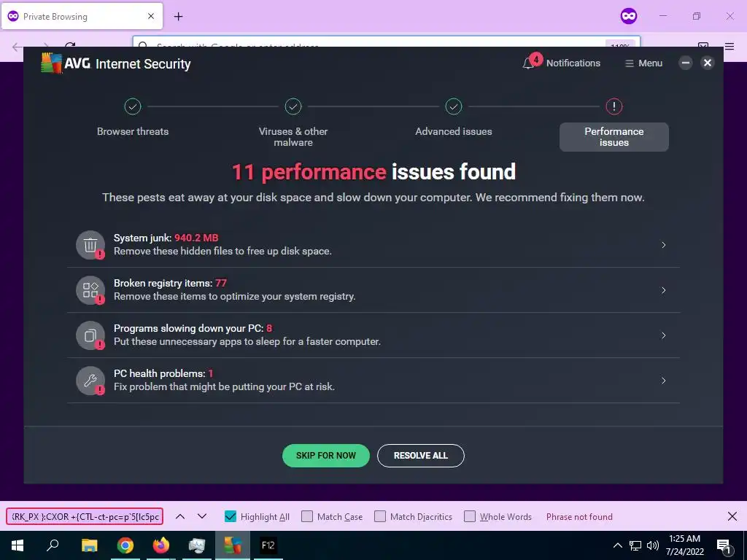Go to next find result arrow
This screenshot has height=560, width=747.
[202, 517]
